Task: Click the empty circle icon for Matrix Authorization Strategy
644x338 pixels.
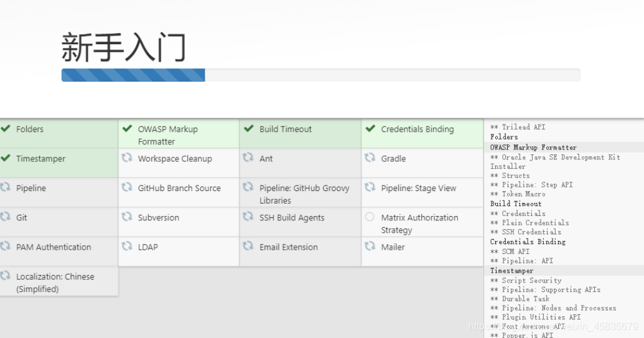Action: (x=370, y=217)
